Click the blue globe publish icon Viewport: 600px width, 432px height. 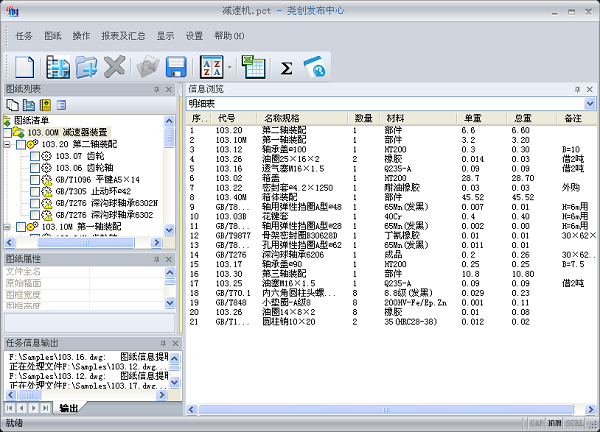click(314, 67)
